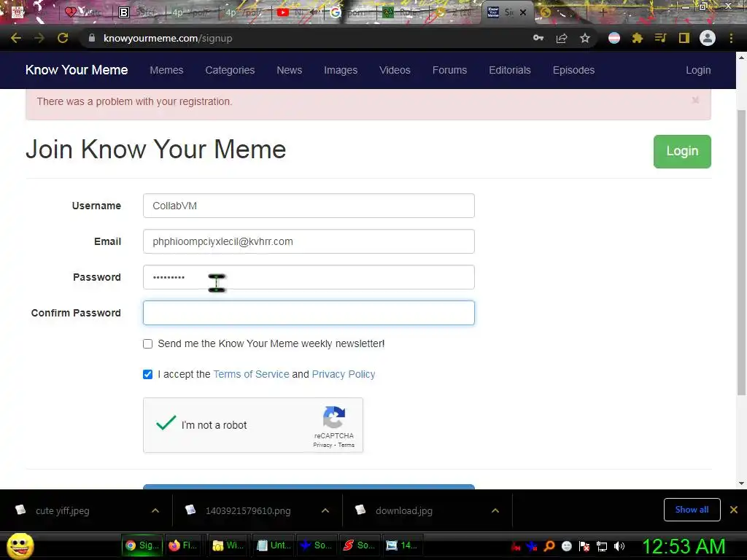Screen dimensions: 747x560
Task: Focus the Confirm Password input field
Action: click(x=309, y=313)
